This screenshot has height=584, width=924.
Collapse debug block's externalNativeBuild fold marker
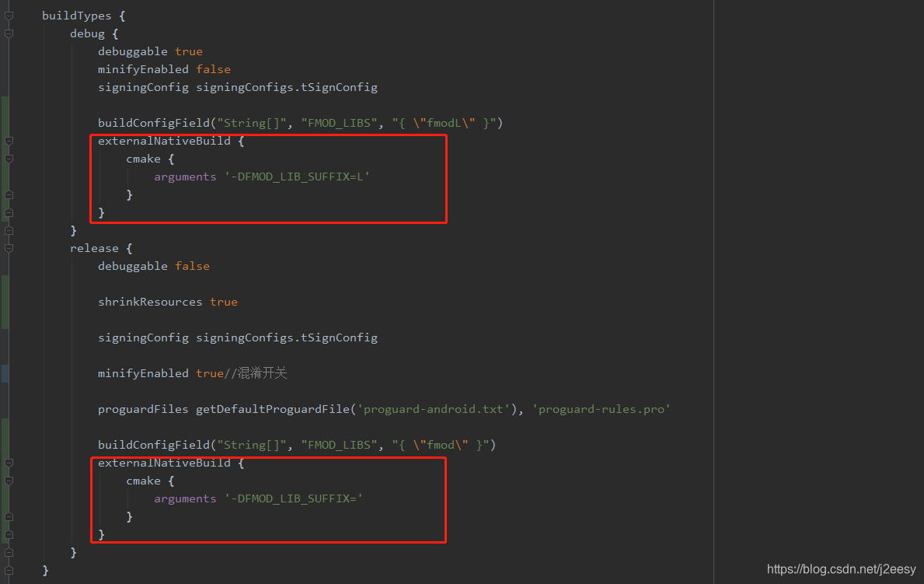pos(9,141)
